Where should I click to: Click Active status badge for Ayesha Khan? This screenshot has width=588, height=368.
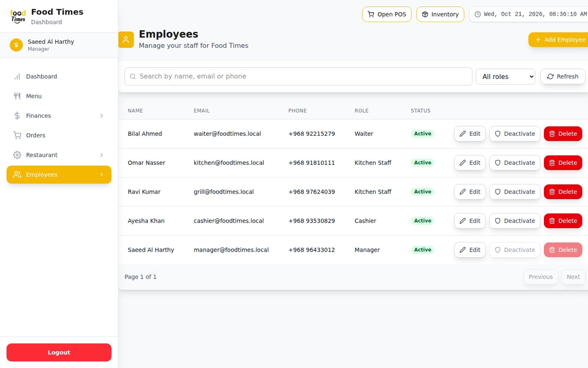[423, 221]
